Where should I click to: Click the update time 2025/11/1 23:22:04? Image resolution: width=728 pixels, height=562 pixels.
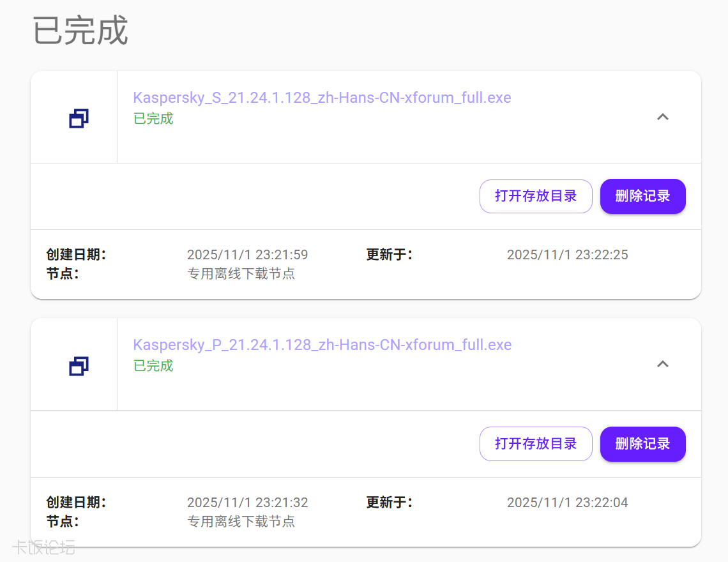pyautogui.click(x=567, y=503)
